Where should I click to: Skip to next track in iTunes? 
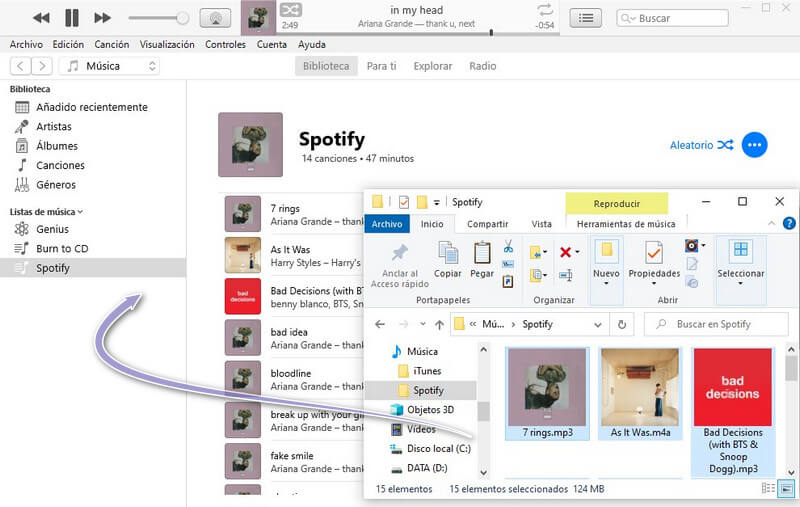[x=103, y=18]
